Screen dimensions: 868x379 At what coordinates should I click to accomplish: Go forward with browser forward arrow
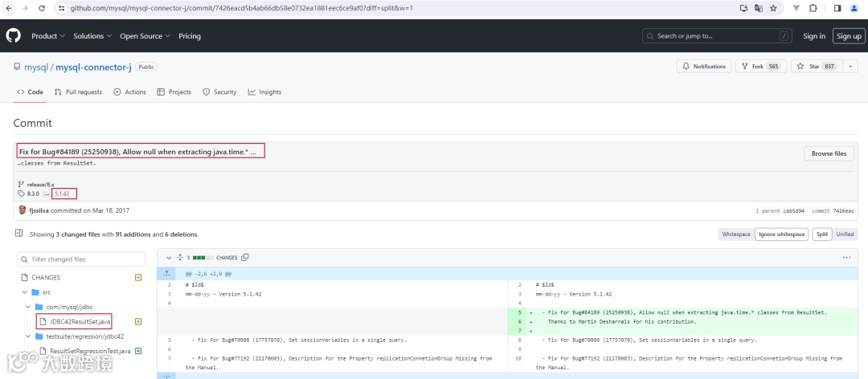tap(26, 9)
